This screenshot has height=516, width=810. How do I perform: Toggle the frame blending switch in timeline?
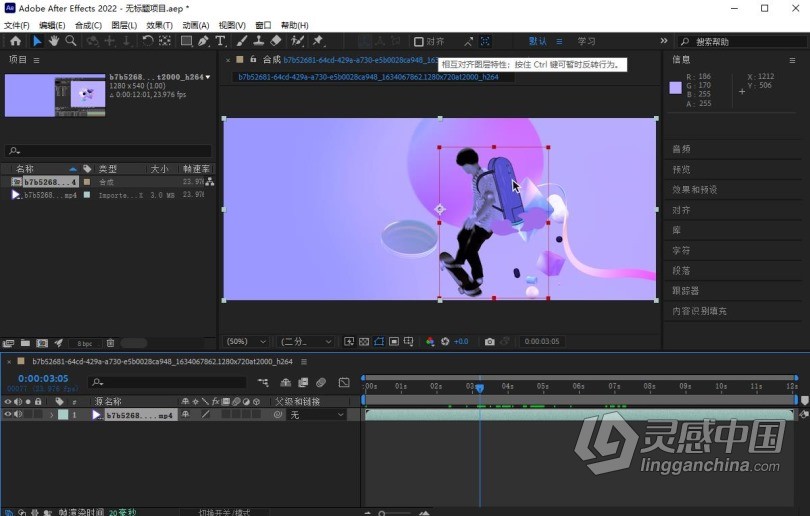point(303,383)
